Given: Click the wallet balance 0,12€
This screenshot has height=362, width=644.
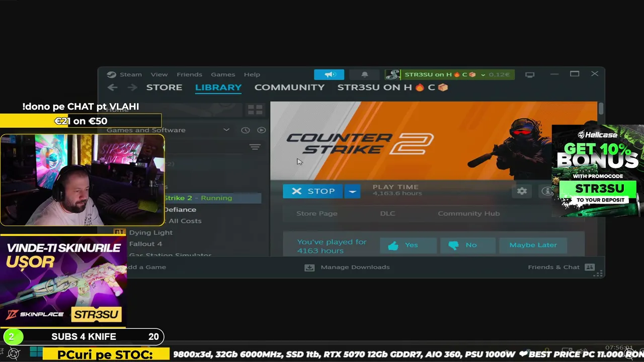Looking at the screenshot, I should pyautogui.click(x=499, y=75).
